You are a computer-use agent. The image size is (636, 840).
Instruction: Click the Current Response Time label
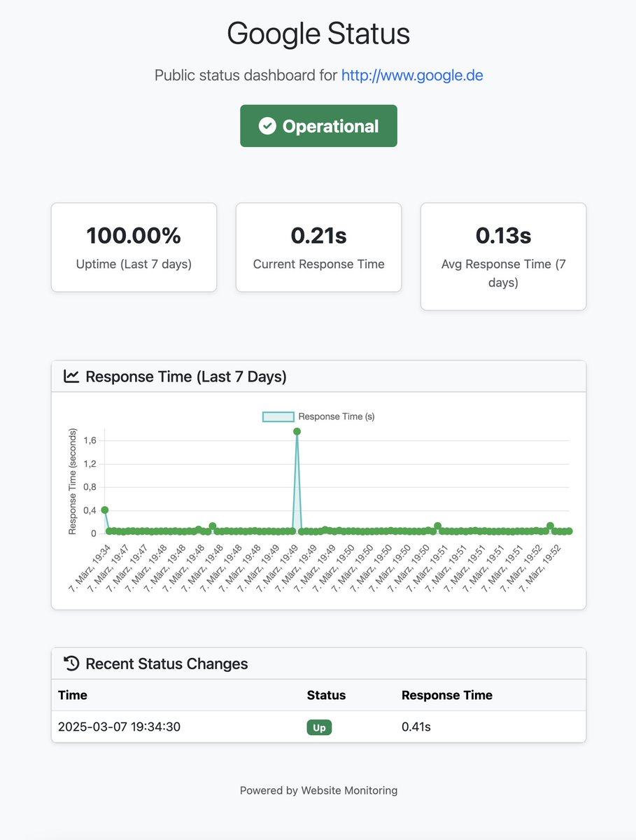(x=318, y=265)
